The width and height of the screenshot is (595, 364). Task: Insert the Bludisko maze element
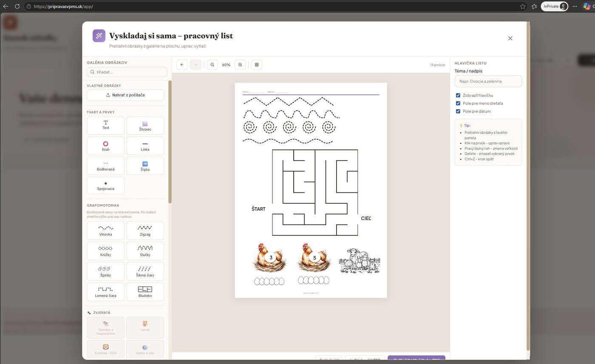145,292
